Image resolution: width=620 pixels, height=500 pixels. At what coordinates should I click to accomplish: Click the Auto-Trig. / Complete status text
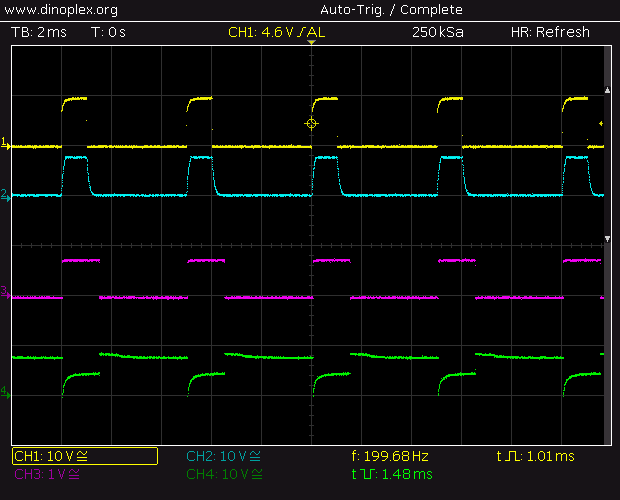tap(391, 10)
